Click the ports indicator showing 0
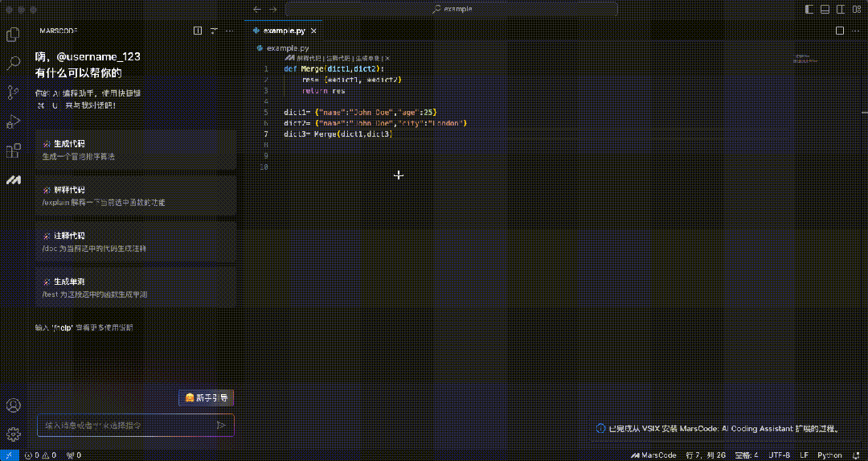The height and width of the screenshot is (461, 868). pyautogui.click(x=74, y=455)
